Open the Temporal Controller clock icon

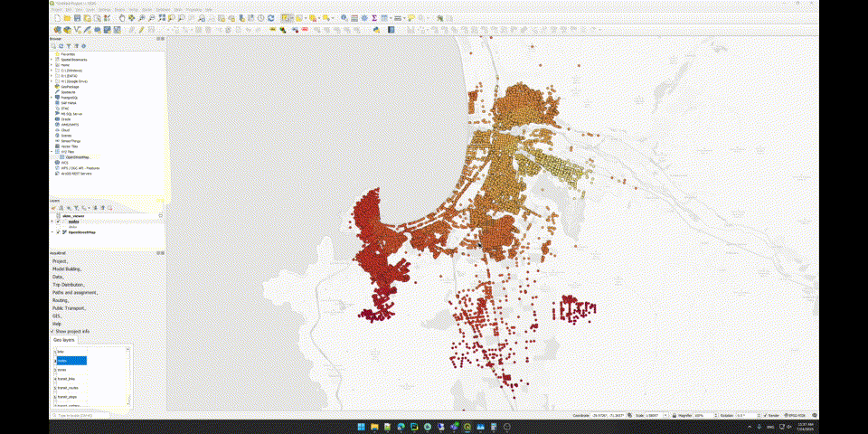point(260,18)
